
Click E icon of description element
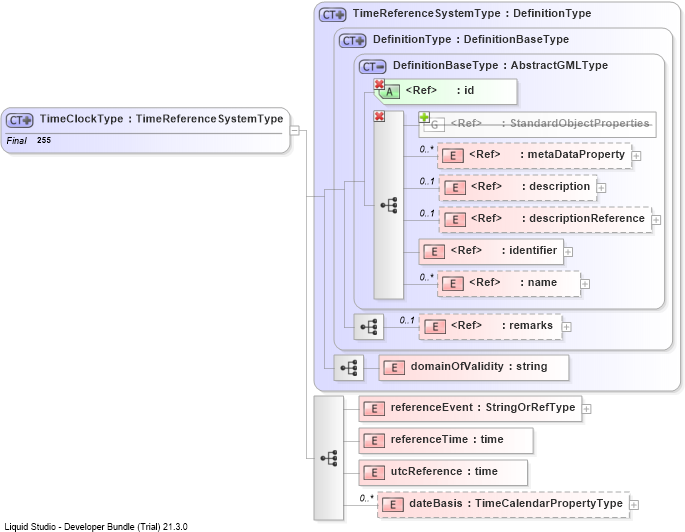455,187
